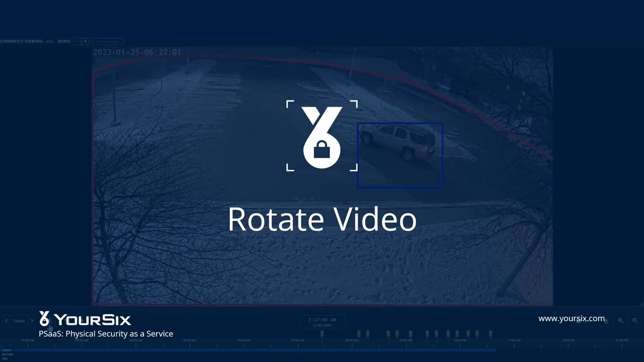
Task: Increase rows with the plus button
Action: [85, 41]
